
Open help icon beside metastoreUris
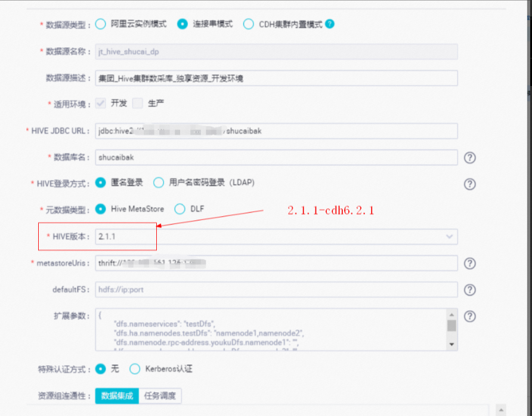pyautogui.click(x=469, y=263)
